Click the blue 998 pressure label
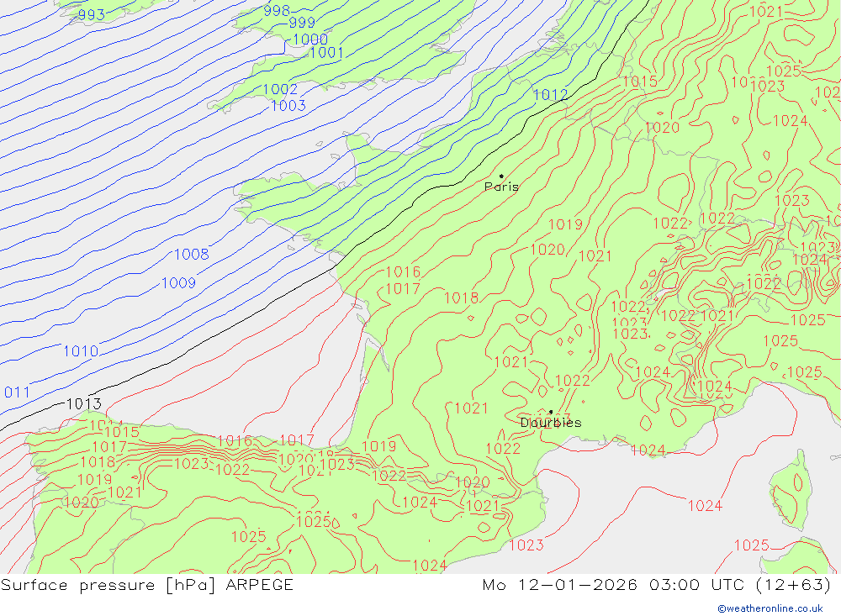Image resolution: width=841 pixels, height=616 pixels. click(277, 10)
